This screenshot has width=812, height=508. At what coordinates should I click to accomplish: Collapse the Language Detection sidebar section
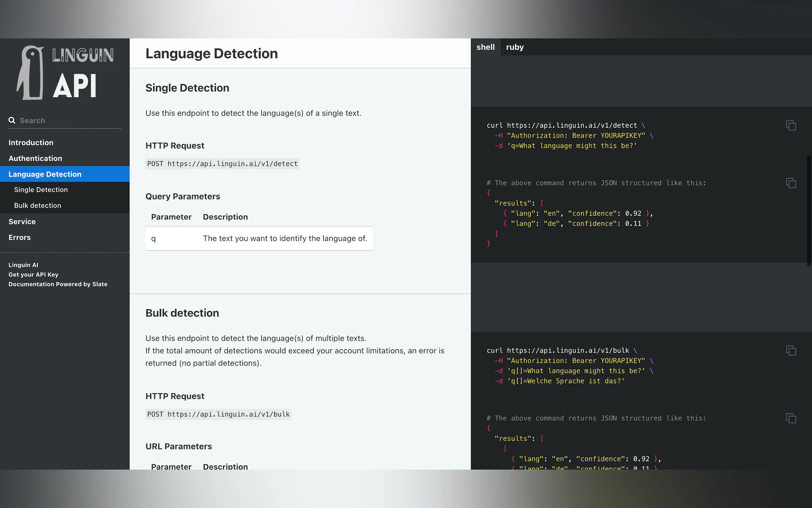click(x=45, y=174)
